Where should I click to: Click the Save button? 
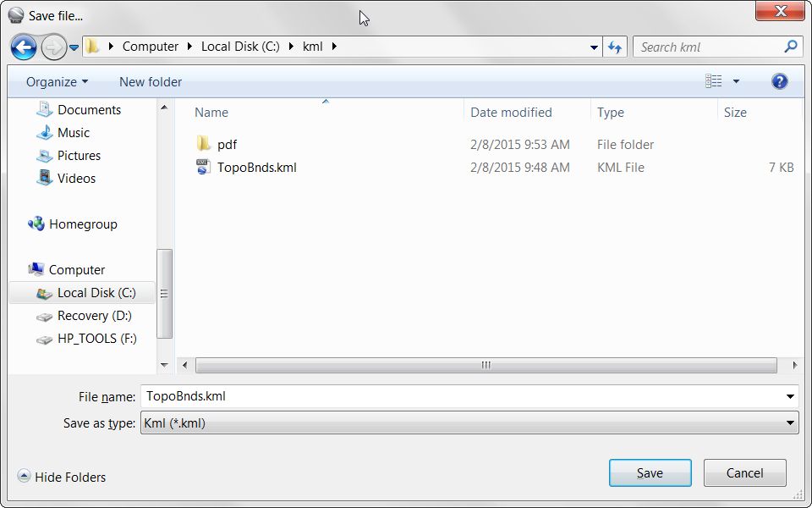click(650, 472)
